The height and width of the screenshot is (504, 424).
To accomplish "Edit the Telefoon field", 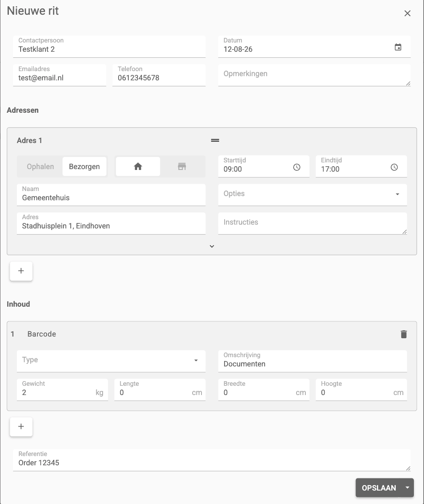I will pos(159,75).
